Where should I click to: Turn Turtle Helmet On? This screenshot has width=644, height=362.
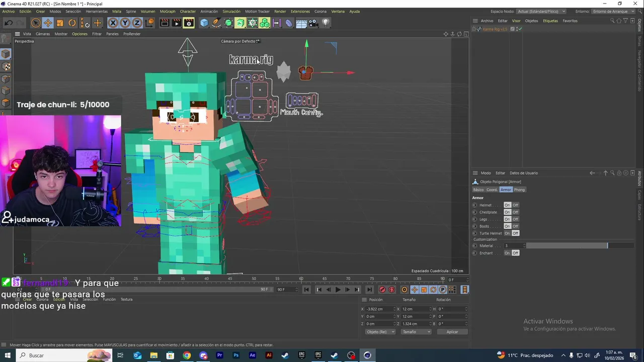(507, 233)
